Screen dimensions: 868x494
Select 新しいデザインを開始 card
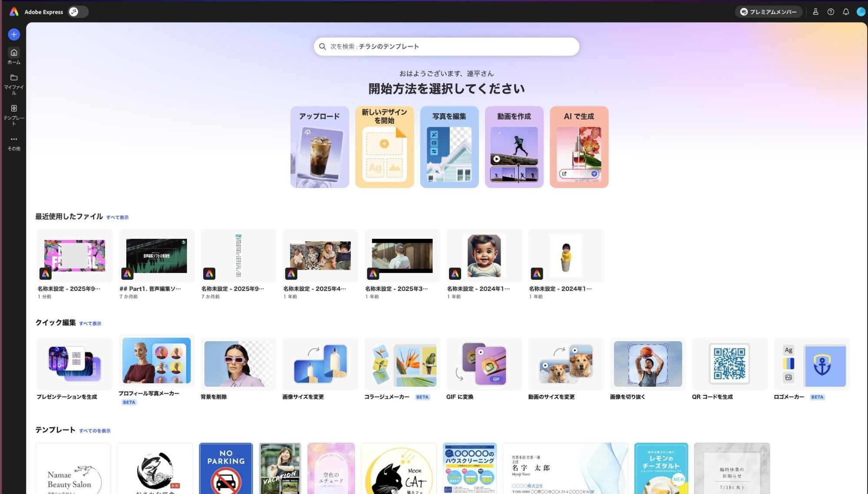point(384,147)
